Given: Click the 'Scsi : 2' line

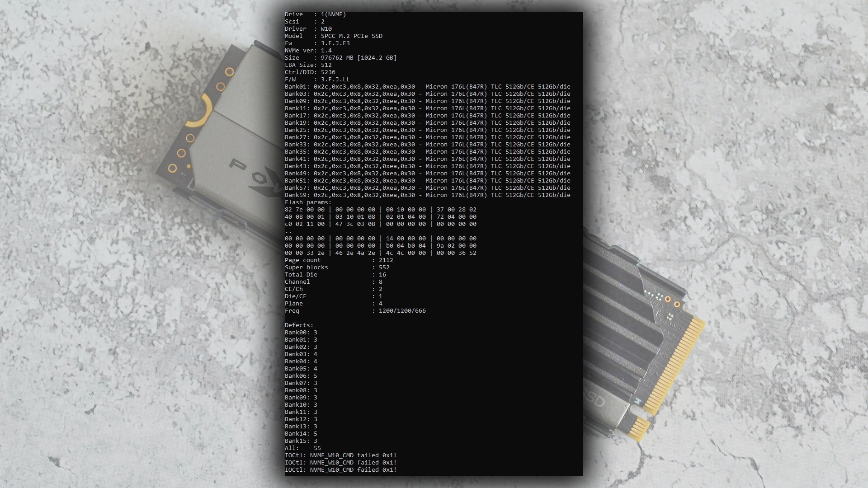Looking at the screenshot, I should coord(304,22).
